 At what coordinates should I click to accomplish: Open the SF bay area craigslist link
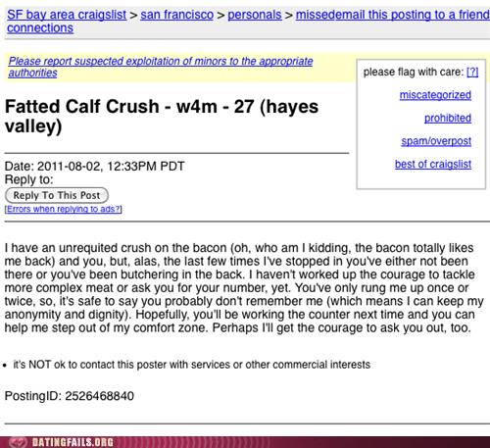coord(67,15)
